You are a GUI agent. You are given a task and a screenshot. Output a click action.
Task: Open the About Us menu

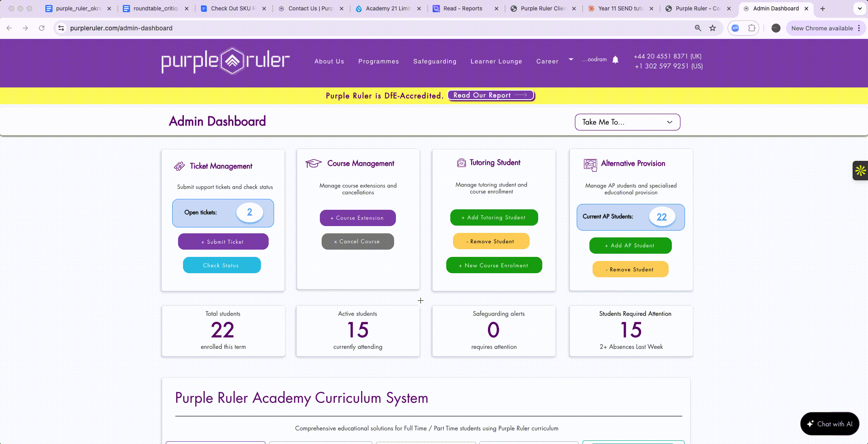click(329, 61)
